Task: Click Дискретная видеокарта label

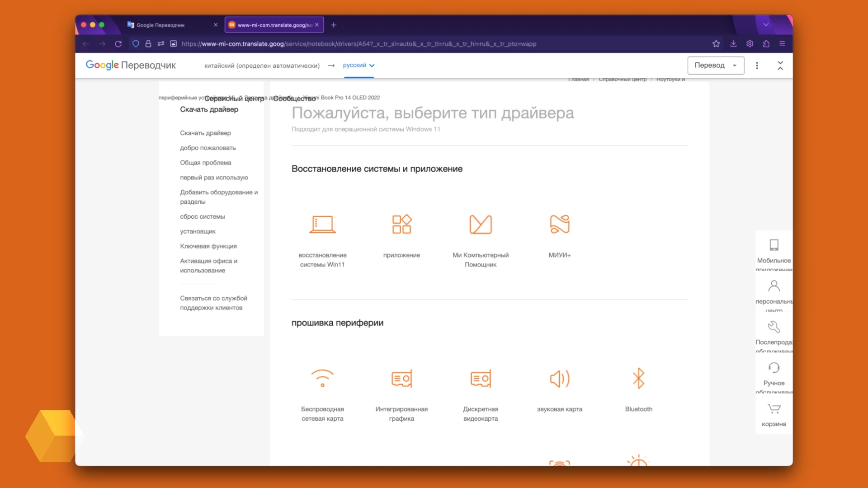Action: pyautogui.click(x=481, y=414)
